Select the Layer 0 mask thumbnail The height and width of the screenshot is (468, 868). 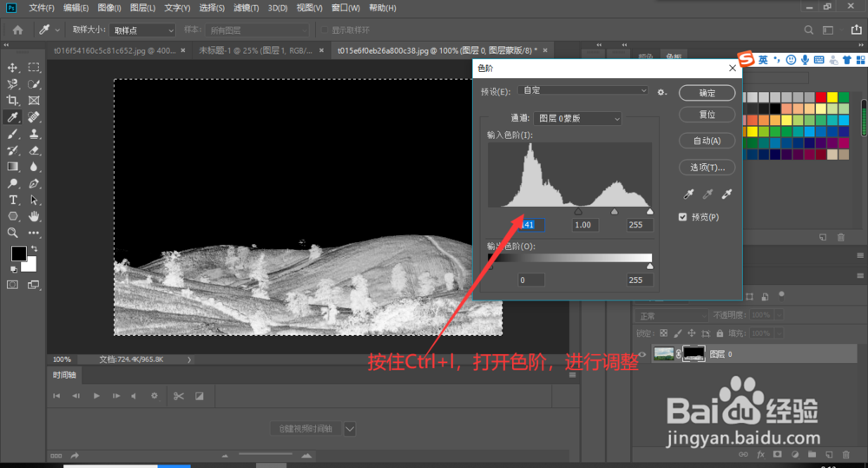pos(694,353)
